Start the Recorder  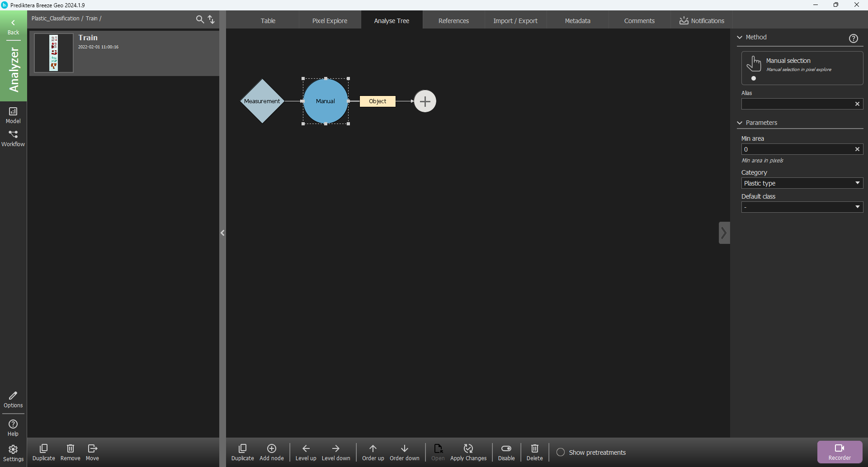[839, 452]
